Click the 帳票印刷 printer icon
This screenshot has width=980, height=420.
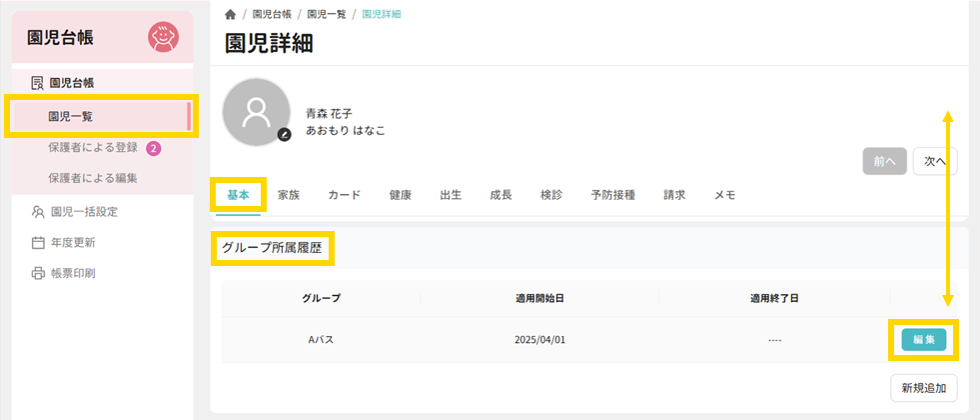point(38,273)
